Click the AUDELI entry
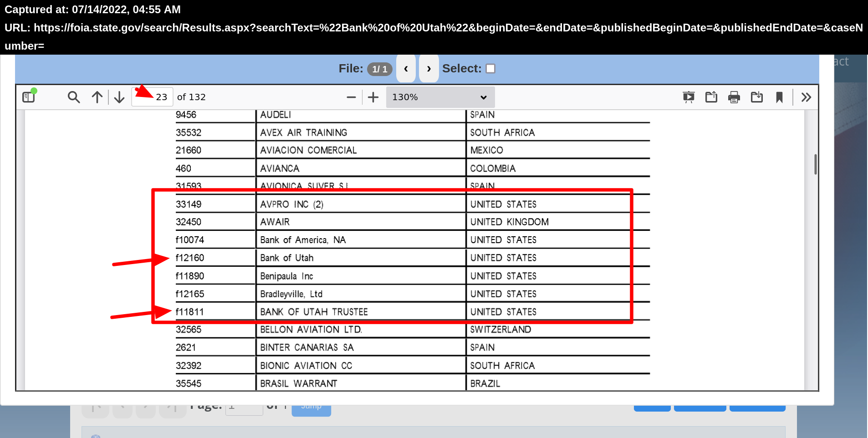Viewport: 868px width, 438px height. [276, 115]
